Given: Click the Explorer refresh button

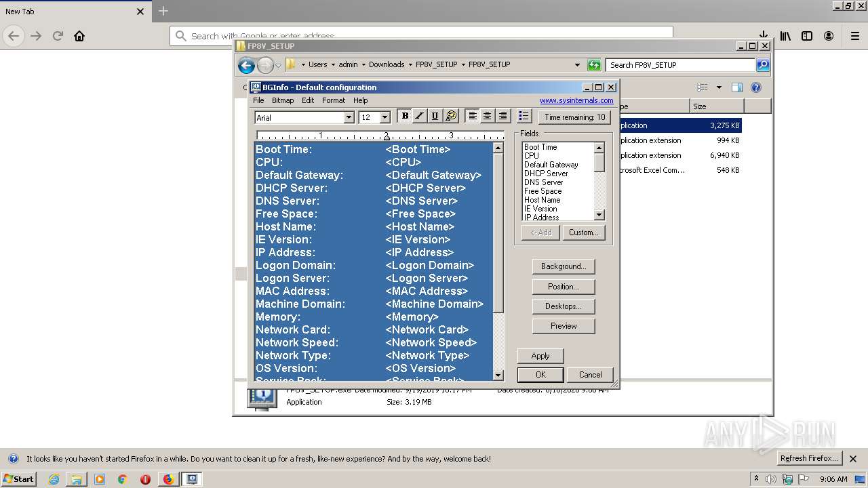Looking at the screenshot, I should point(594,65).
